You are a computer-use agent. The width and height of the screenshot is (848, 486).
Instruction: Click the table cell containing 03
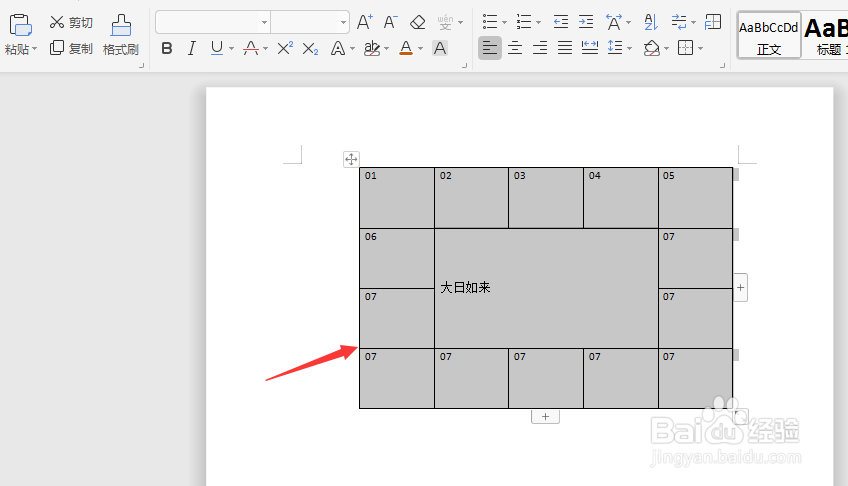point(546,198)
